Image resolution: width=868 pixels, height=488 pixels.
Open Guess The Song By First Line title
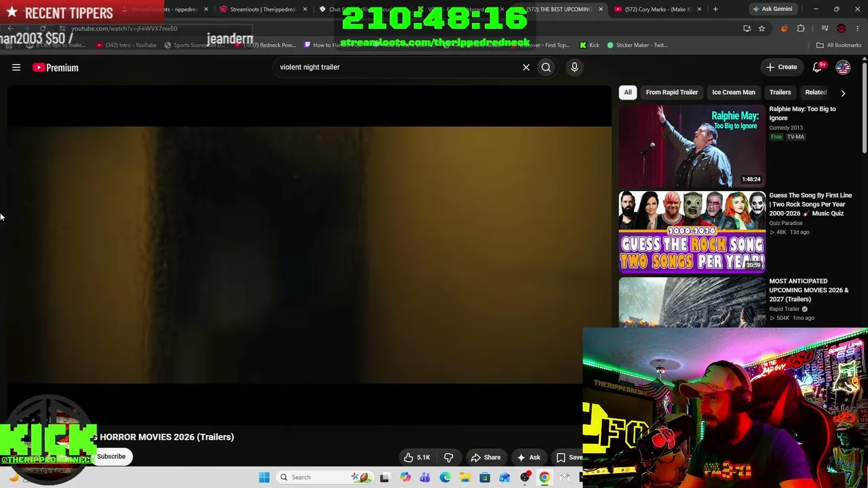810,204
